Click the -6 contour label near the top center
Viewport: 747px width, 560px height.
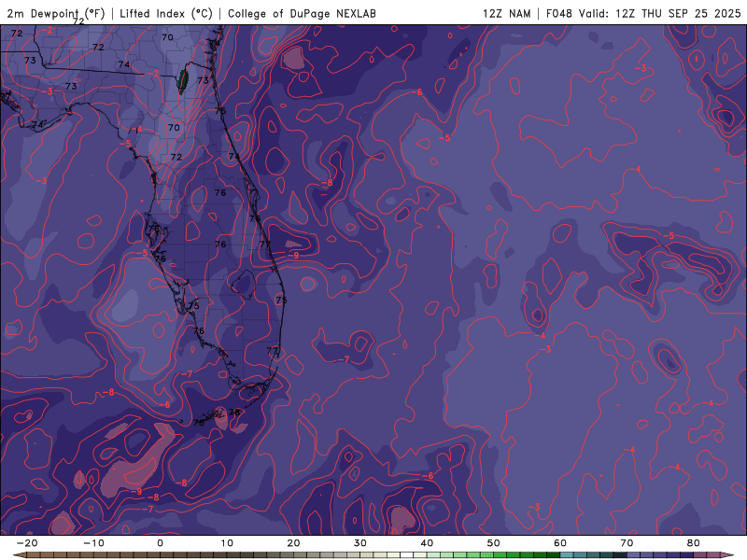click(x=417, y=91)
